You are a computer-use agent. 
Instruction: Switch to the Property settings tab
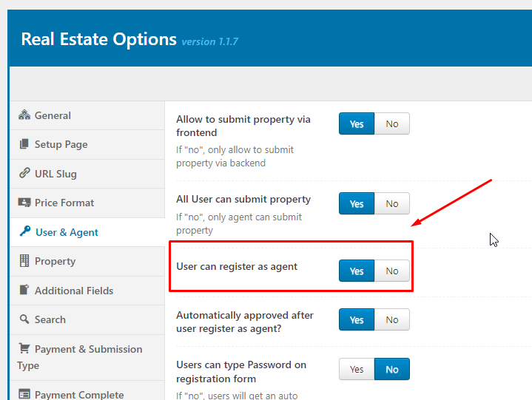pos(55,261)
